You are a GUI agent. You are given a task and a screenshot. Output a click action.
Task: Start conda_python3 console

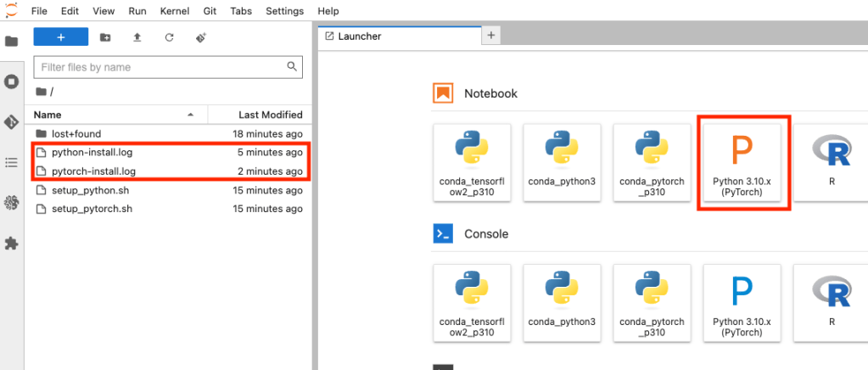pyautogui.click(x=562, y=302)
